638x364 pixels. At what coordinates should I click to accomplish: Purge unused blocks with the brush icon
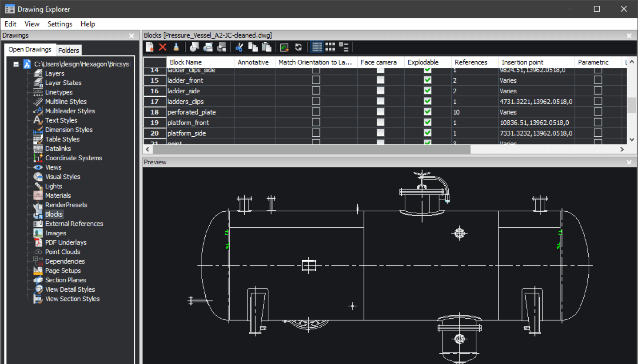[x=176, y=47]
